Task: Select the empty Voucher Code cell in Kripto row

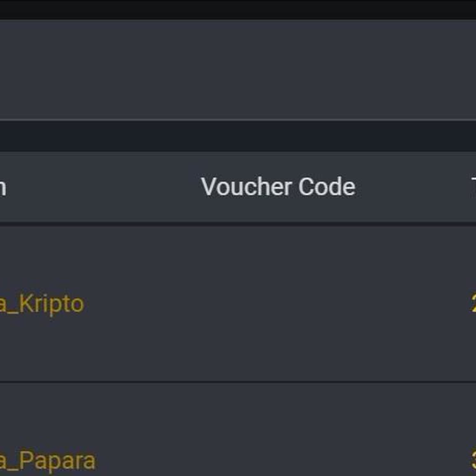Action: coord(278,304)
